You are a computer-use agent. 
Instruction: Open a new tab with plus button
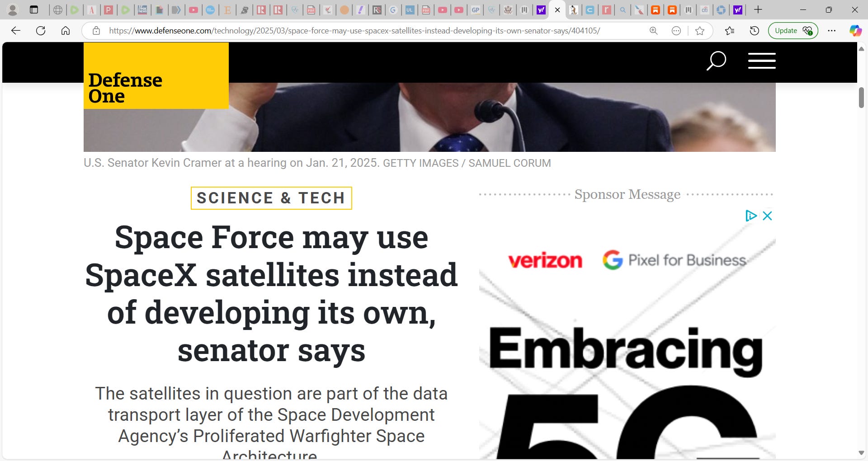[x=758, y=9]
